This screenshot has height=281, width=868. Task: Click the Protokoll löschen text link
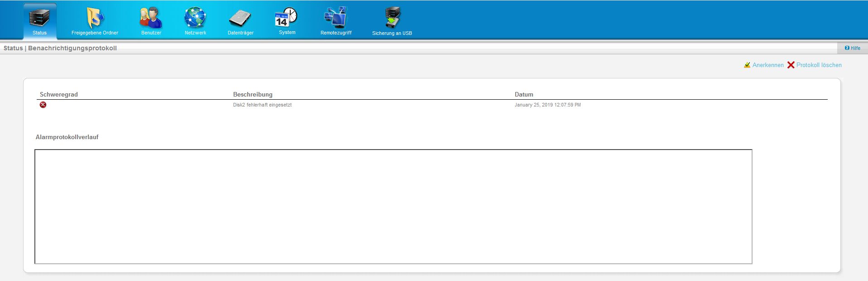[819, 65]
